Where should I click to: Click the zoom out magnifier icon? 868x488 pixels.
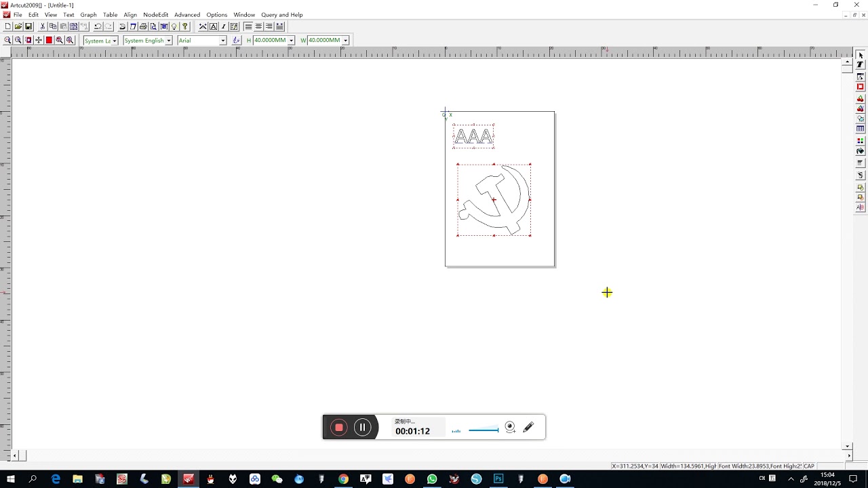pos(18,40)
